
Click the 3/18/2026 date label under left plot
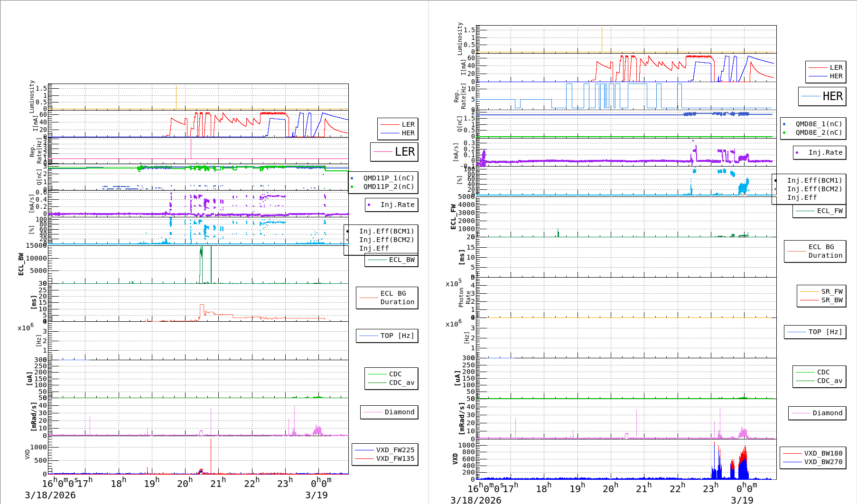pos(50,495)
